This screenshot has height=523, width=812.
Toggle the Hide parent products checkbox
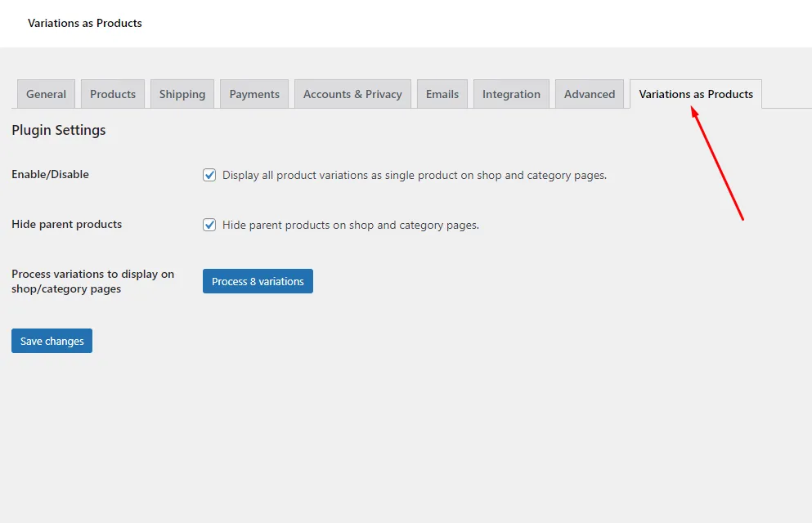209,225
